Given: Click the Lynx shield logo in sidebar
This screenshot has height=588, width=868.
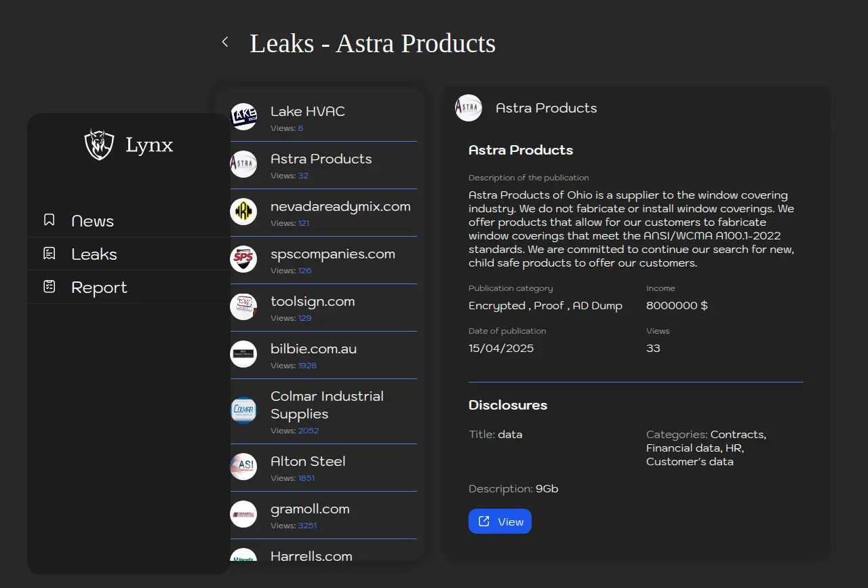Looking at the screenshot, I should (99, 144).
